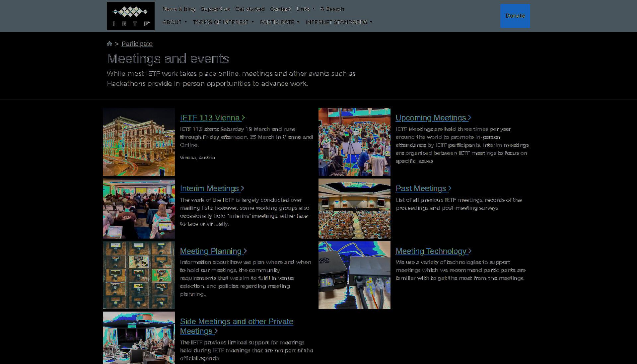The height and width of the screenshot is (364, 637).
Task: Expand the PARTICIPATE menu
Action: tap(280, 22)
